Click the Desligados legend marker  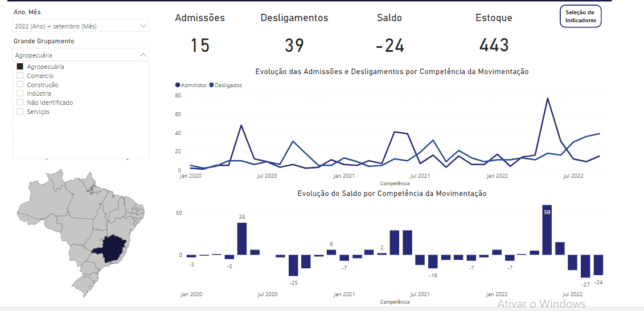pos(212,85)
